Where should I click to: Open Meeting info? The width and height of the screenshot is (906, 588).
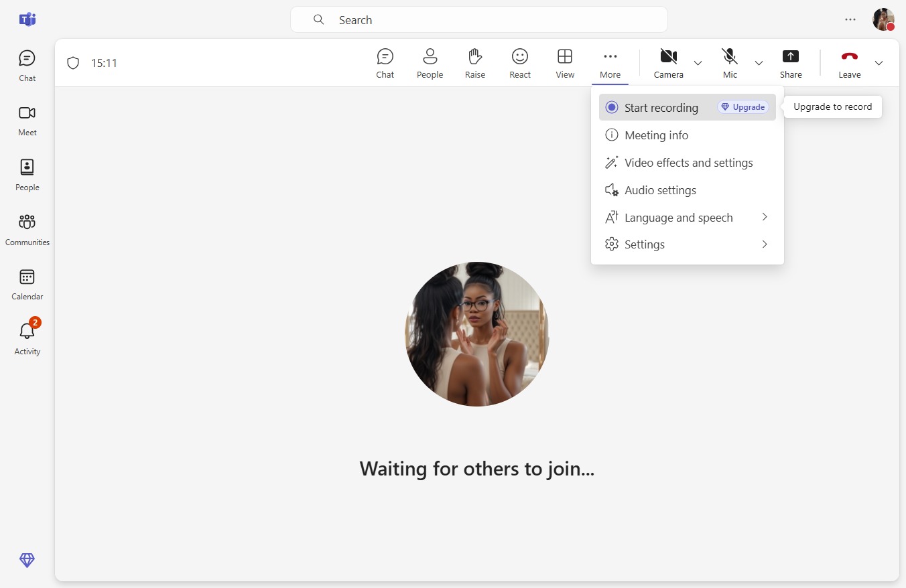tap(688, 135)
